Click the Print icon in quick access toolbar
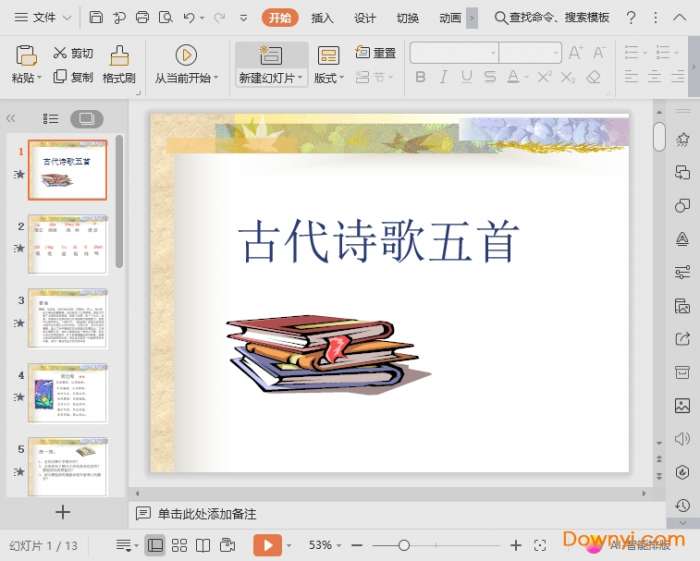 point(142,17)
